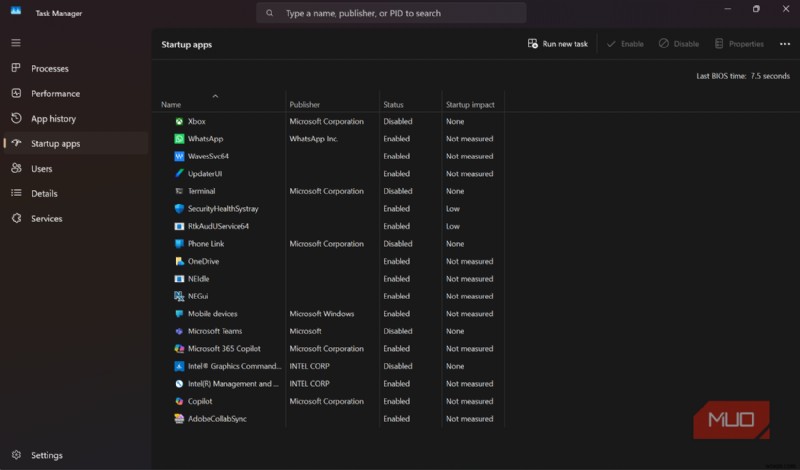Click Not measured in AdobeCollabSync row
Screen dimensions: 800x470
469,418
